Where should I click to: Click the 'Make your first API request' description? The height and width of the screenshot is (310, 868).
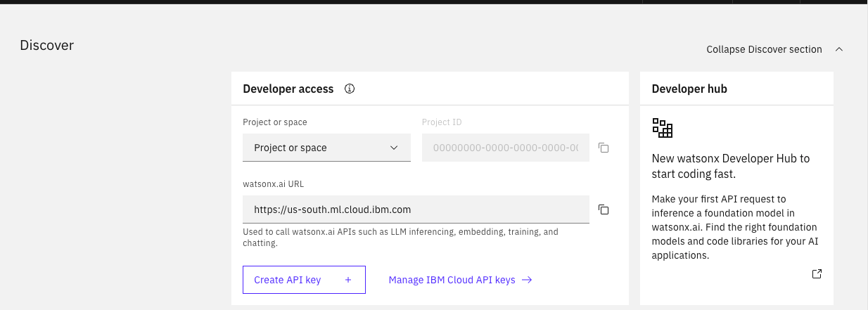pos(735,227)
